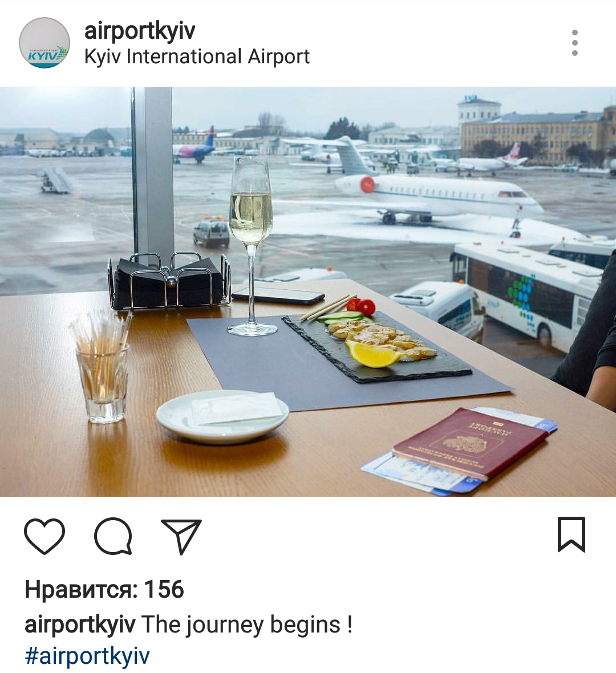Like the post with the heart icon

coord(44,536)
